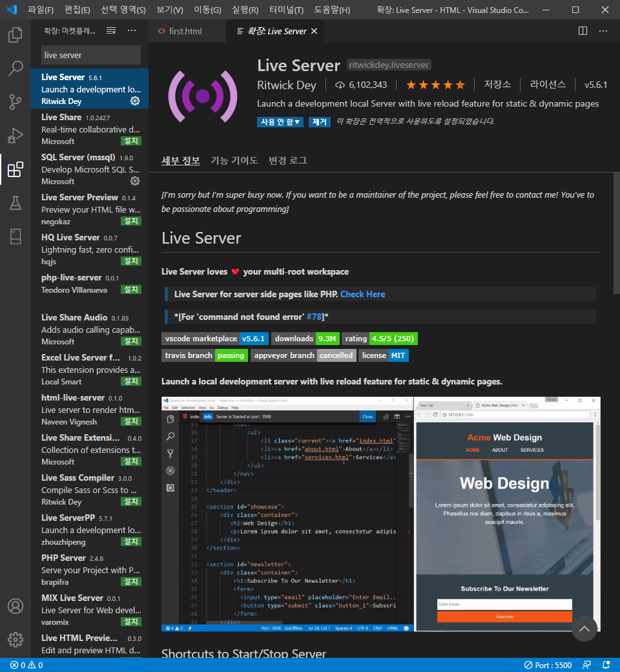
Task: Select the 세부 정보 details tab
Action: point(180,160)
